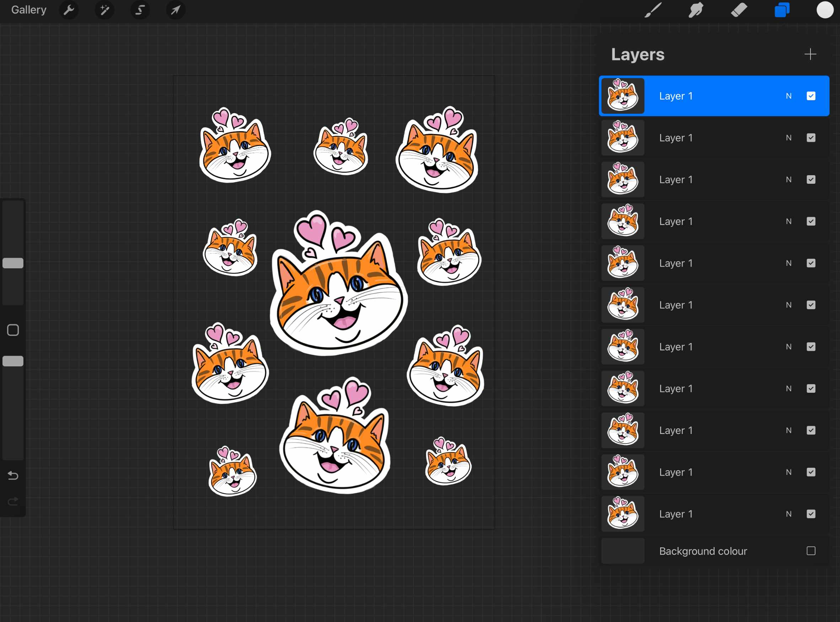Image resolution: width=840 pixels, height=622 pixels.
Task: Enable the Background colour checkbox
Action: (x=811, y=551)
